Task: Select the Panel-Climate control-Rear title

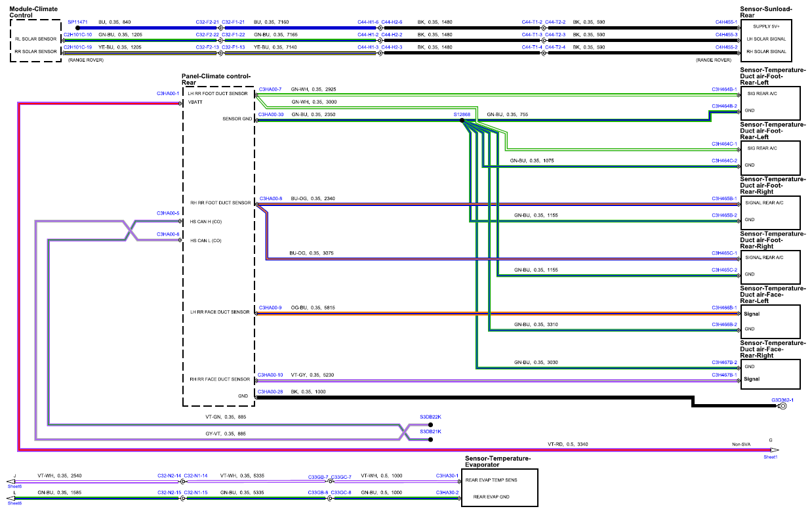Action: [x=216, y=79]
